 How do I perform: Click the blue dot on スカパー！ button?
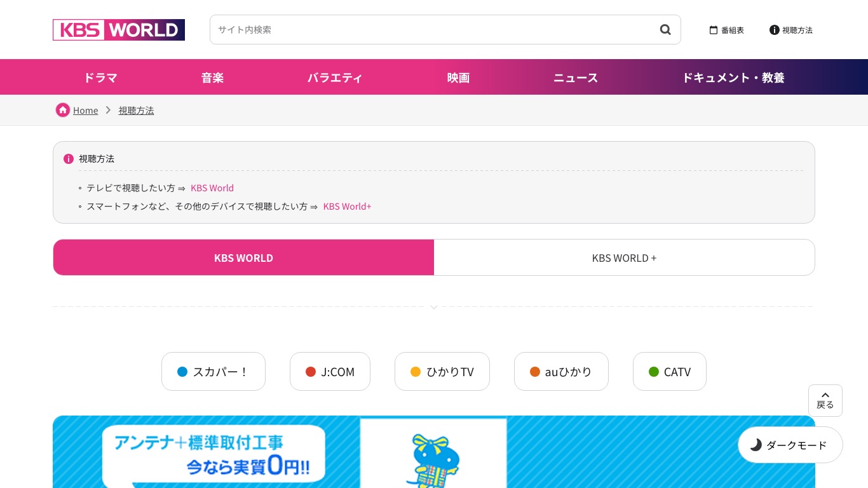coord(182,372)
